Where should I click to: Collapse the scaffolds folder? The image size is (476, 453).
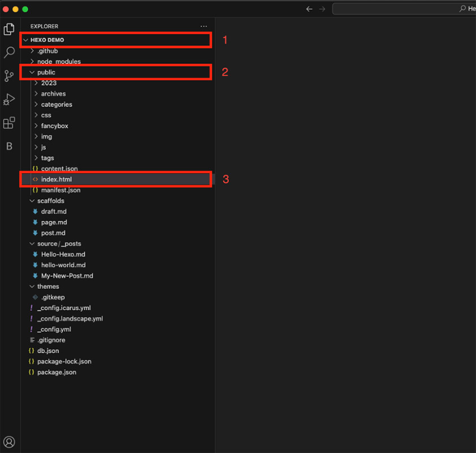tap(118, 200)
